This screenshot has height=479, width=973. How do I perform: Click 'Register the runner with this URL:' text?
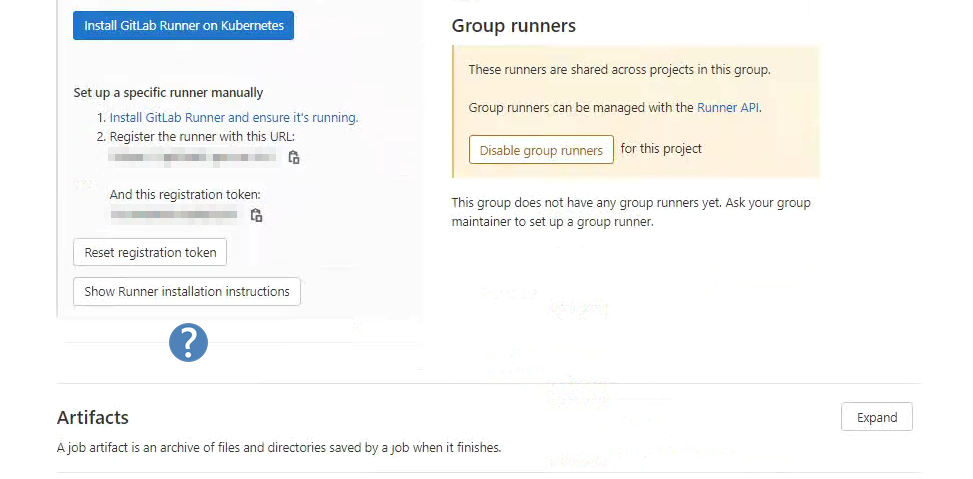[202, 137]
